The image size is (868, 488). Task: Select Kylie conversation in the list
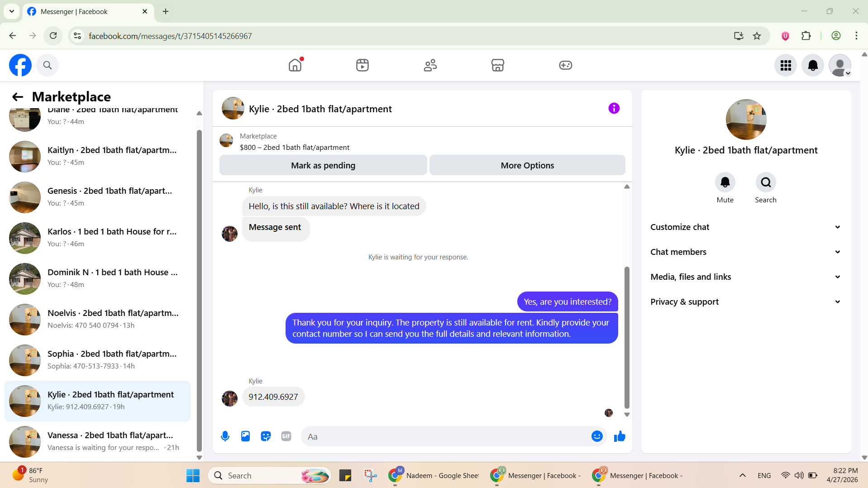pyautogui.click(x=97, y=401)
